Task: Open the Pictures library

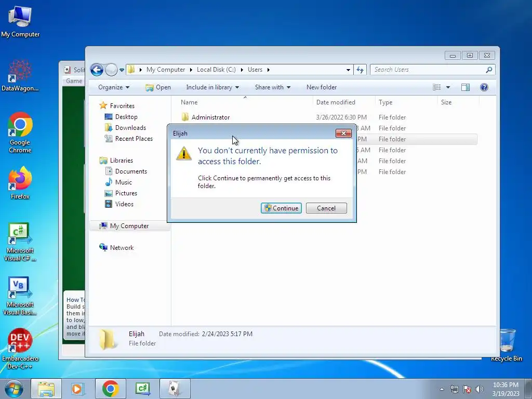Action: (126, 193)
